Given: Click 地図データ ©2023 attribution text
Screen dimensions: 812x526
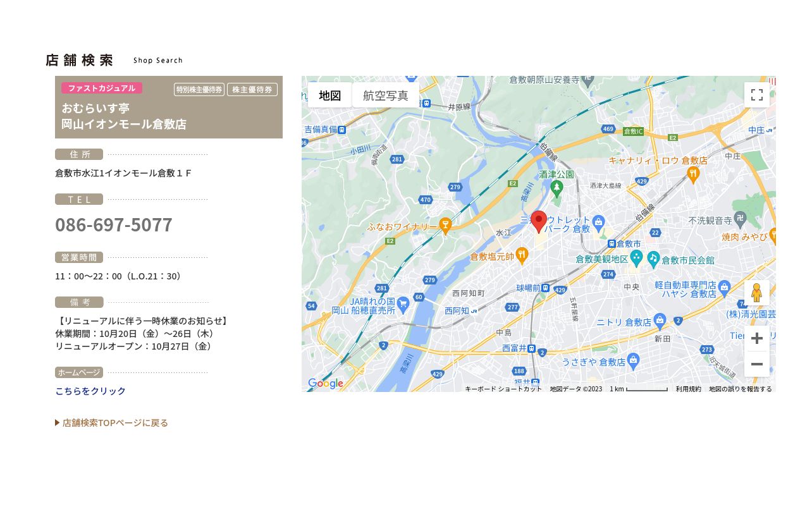Looking at the screenshot, I should 575,389.
